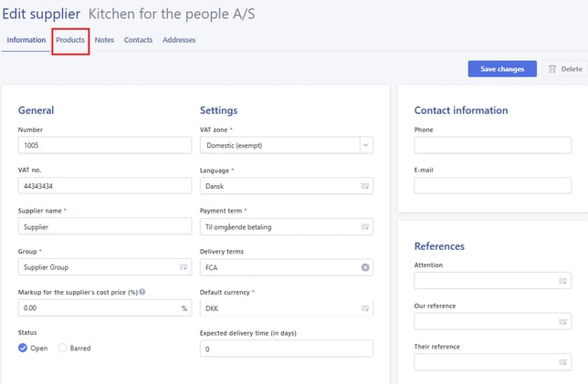This screenshot has height=384, width=588.
Task: Click the lookup icon in Language field
Action: [365, 186]
